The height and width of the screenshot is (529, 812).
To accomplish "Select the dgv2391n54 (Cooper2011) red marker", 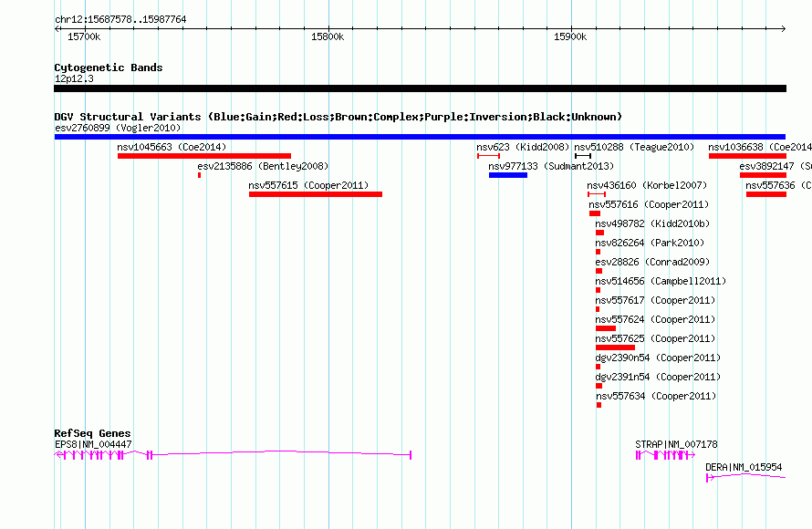I will tap(599, 386).
